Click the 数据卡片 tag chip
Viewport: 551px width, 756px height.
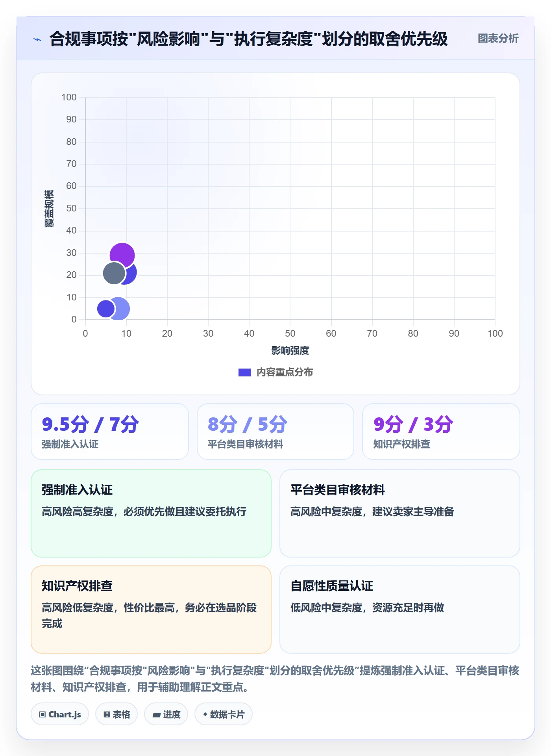tap(224, 714)
